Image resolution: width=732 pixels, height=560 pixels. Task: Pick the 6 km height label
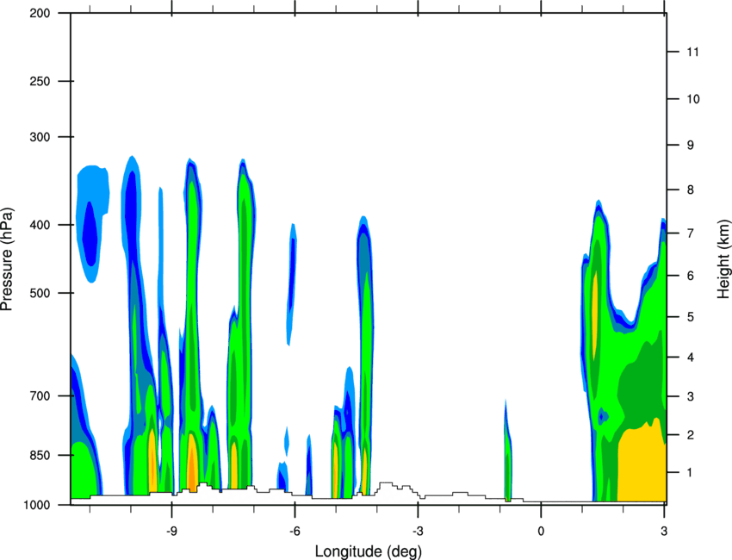(x=691, y=276)
